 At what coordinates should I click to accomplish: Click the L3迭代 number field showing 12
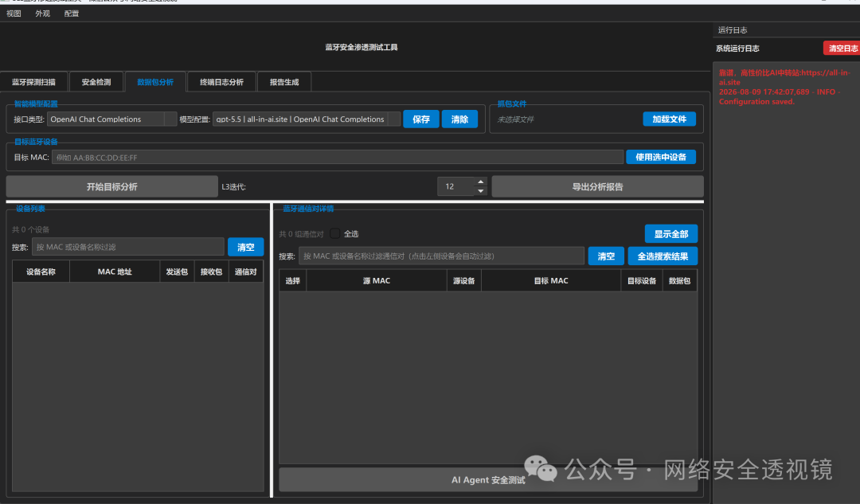[x=456, y=186]
